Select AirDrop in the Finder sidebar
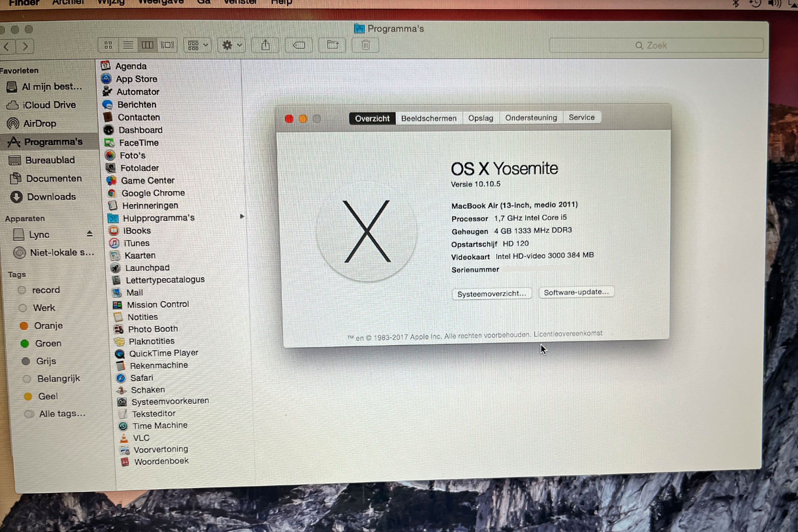The width and height of the screenshot is (798, 532). click(40, 123)
